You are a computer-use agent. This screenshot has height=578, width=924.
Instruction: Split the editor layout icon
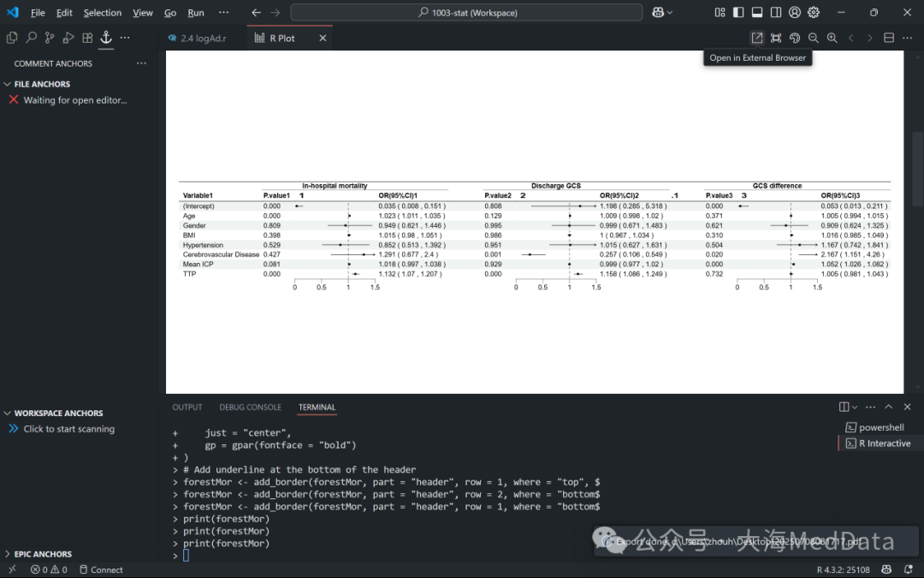pos(889,38)
